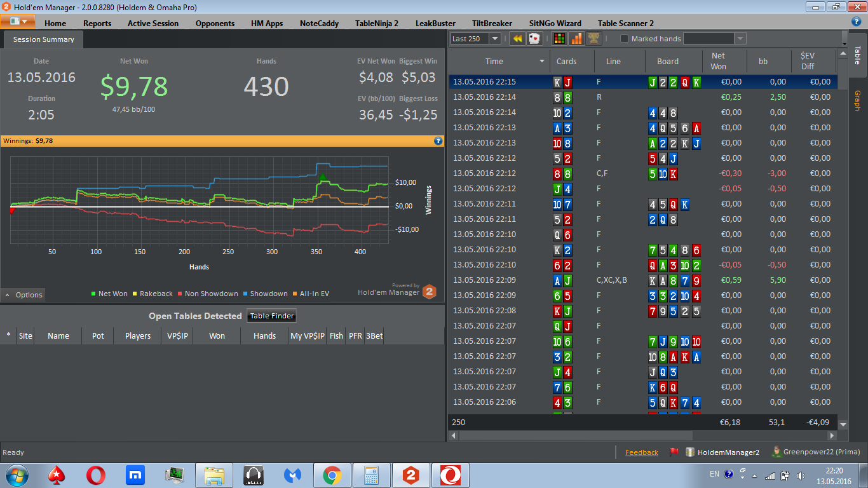Switch to the vertical Graph tab
This screenshot has height=488, width=868.
pos(857,101)
